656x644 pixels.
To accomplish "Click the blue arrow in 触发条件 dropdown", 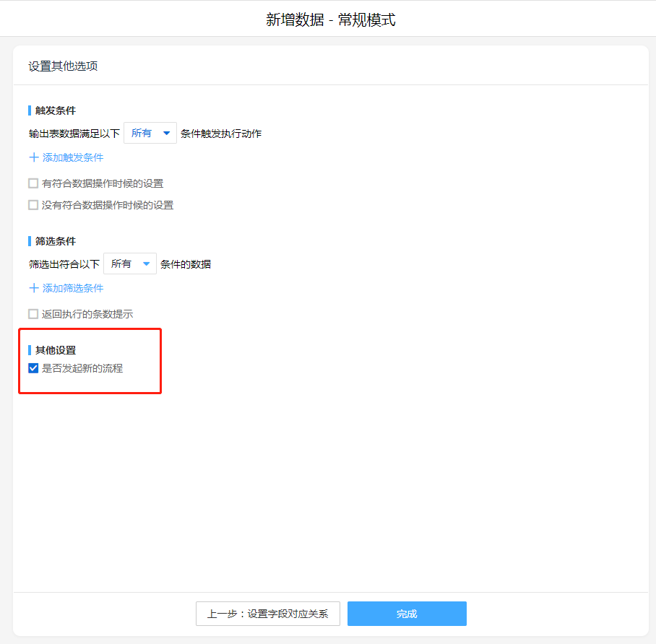I will tap(166, 133).
